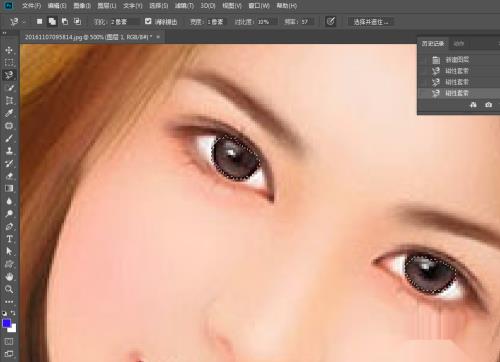The width and height of the screenshot is (500, 362).
Task: Select the Pen tool
Action: (x=9, y=226)
